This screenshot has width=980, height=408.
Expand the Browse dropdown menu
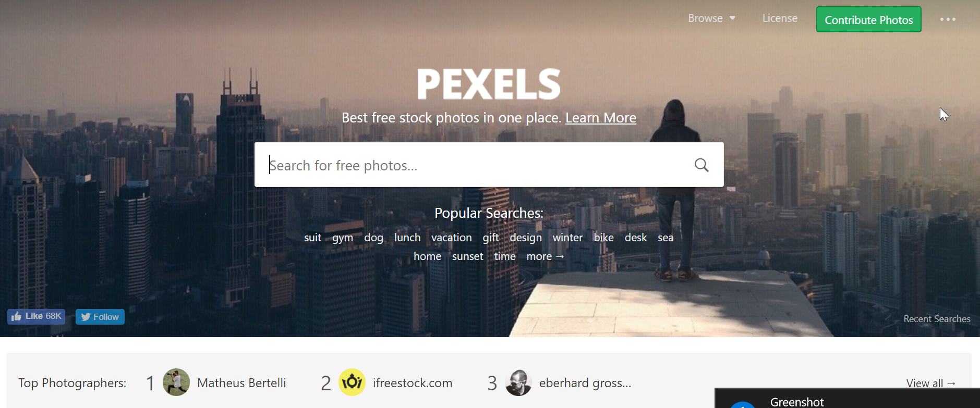click(711, 18)
